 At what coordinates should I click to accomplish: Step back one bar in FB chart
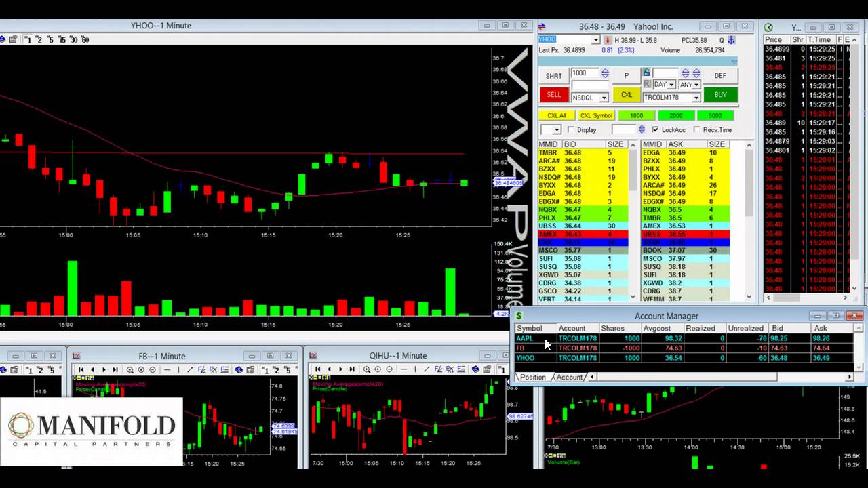tap(92, 369)
